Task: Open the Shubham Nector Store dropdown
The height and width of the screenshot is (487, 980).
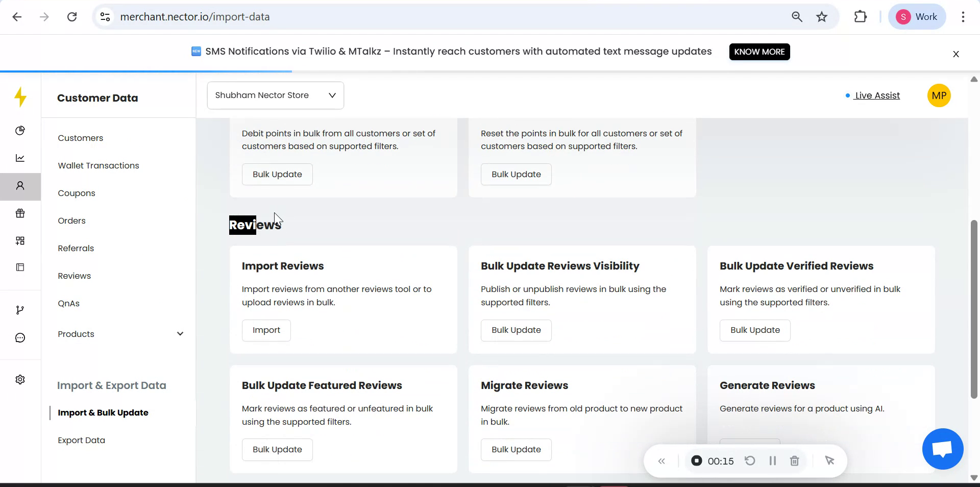Action: (275, 95)
